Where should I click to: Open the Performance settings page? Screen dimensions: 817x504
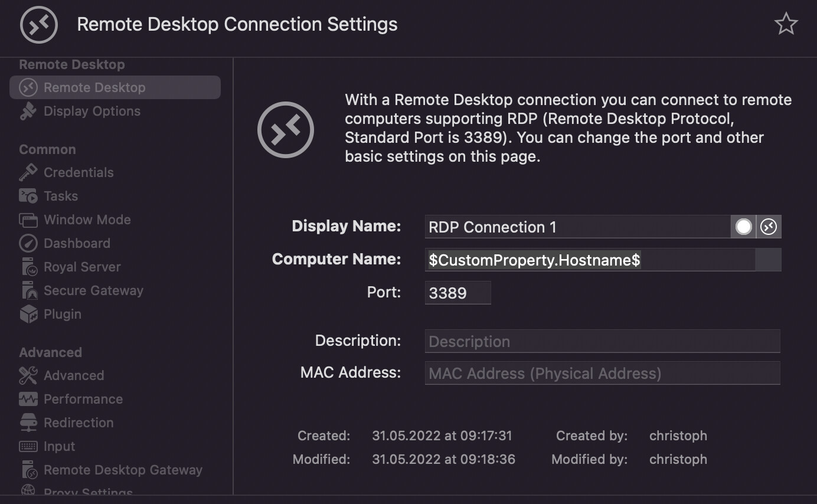[x=83, y=399]
